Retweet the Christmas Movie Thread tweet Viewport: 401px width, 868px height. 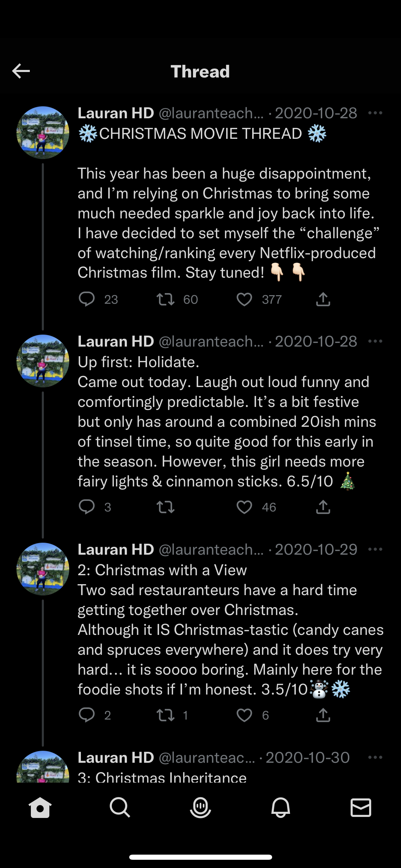166,299
